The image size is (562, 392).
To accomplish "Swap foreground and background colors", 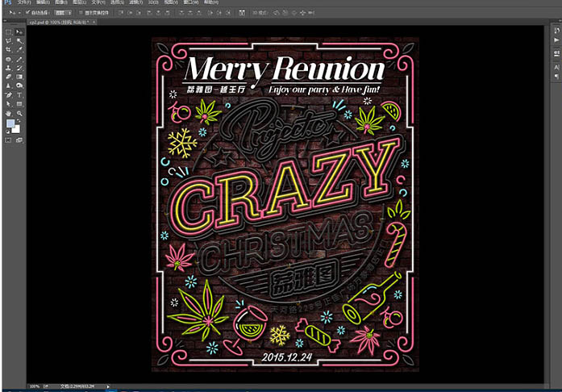I will click(19, 122).
